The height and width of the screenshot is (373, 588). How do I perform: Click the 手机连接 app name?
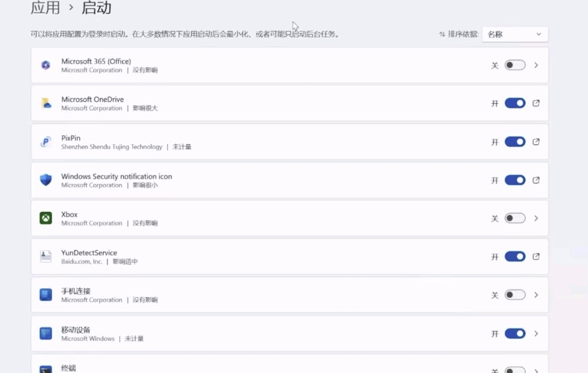tap(76, 291)
